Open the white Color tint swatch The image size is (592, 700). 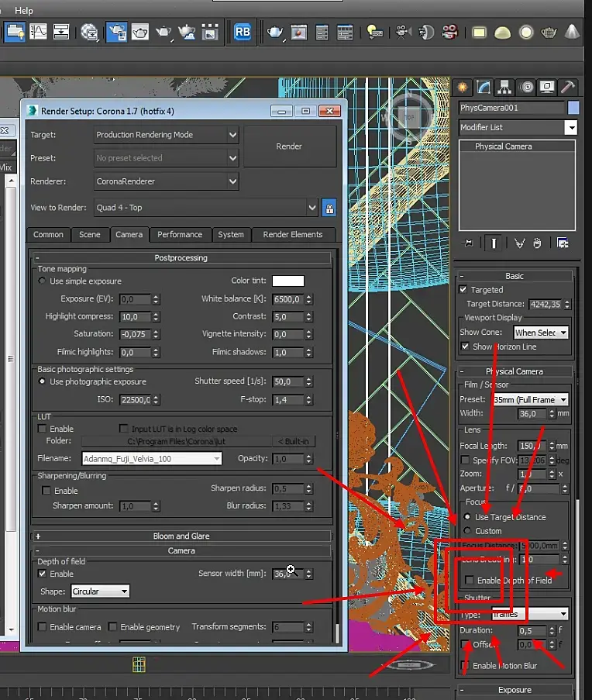click(288, 281)
